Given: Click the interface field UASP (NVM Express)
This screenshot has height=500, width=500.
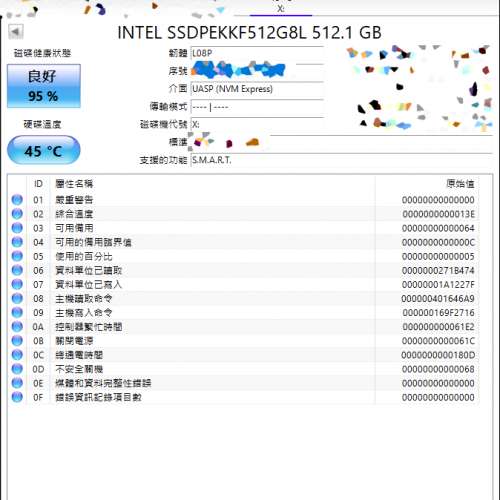Looking at the screenshot, I should coord(257,89).
